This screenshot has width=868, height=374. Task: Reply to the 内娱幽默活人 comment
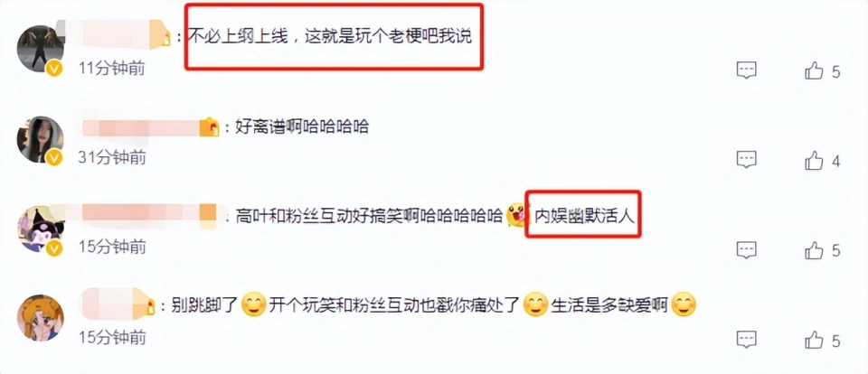coord(746,249)
